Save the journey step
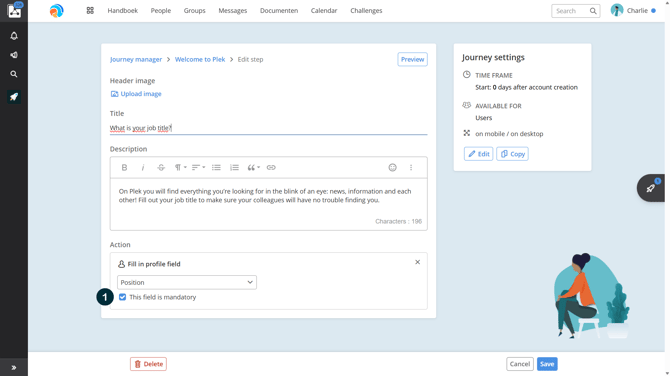 (x=547, y=364)
